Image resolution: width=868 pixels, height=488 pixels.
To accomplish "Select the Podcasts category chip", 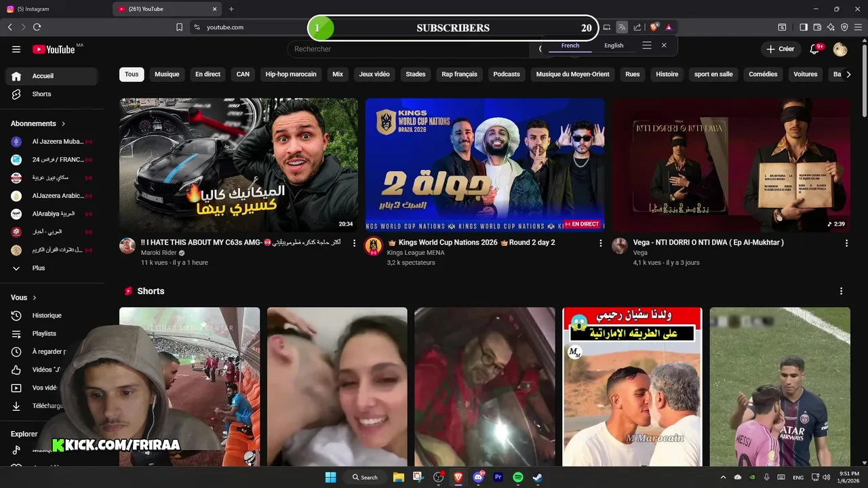I will click(x=507, y=75).
